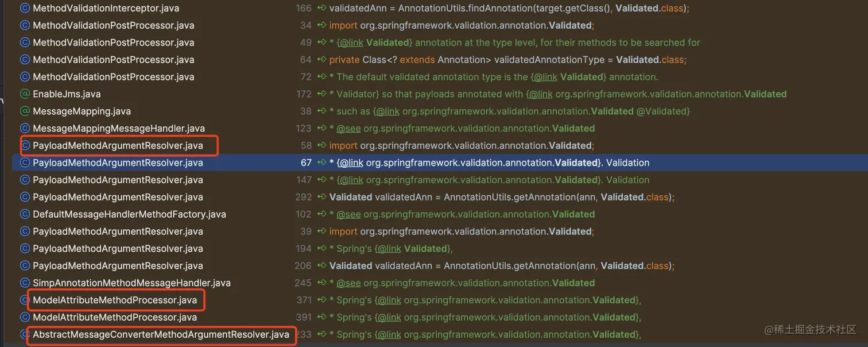868x347 pixels.
Task: Click the annotation icon next to MessageMapping.java
Action: tap(24, 111)
